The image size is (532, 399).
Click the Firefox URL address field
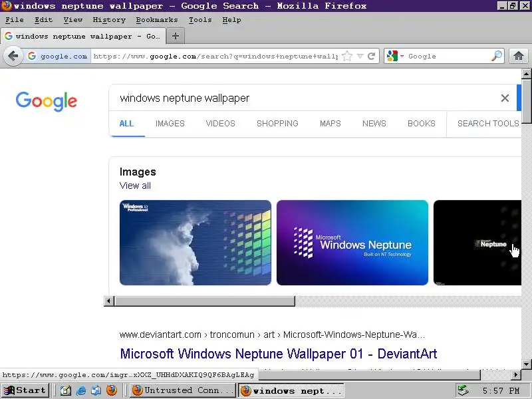(215, 56)
